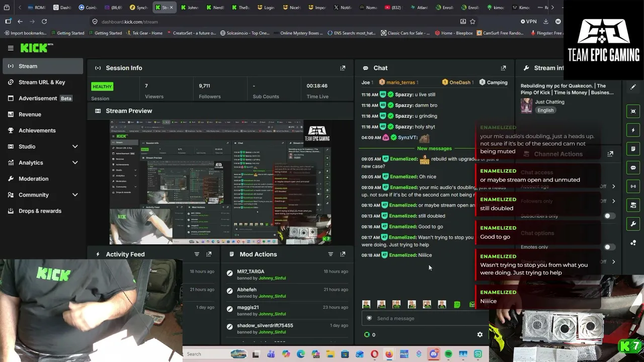Screen dimensions: 644x362
Task: Click the wrench icon in right sidebar
Action: [x=633, y=224]
